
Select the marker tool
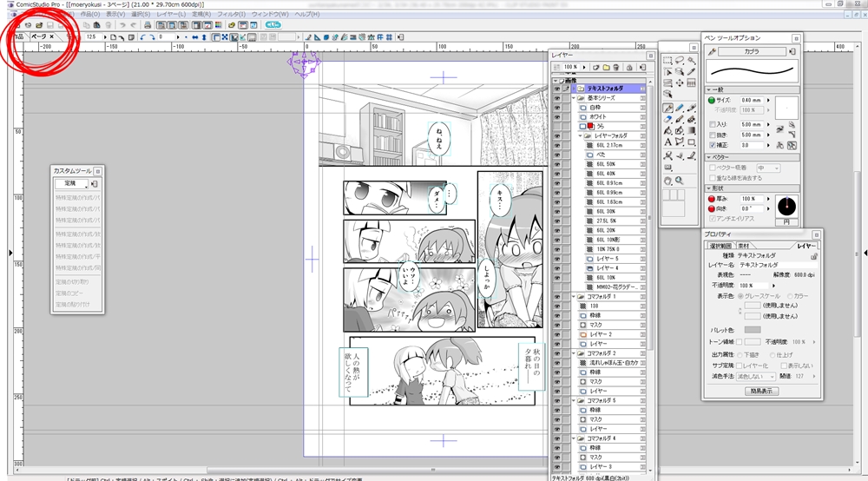pyautogui.click(x=692, y=109)
